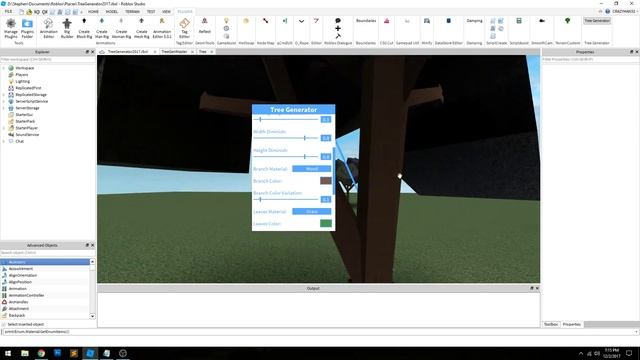Expand ServerStorage in Explorer
640x360 pixels.
[4, 108]
